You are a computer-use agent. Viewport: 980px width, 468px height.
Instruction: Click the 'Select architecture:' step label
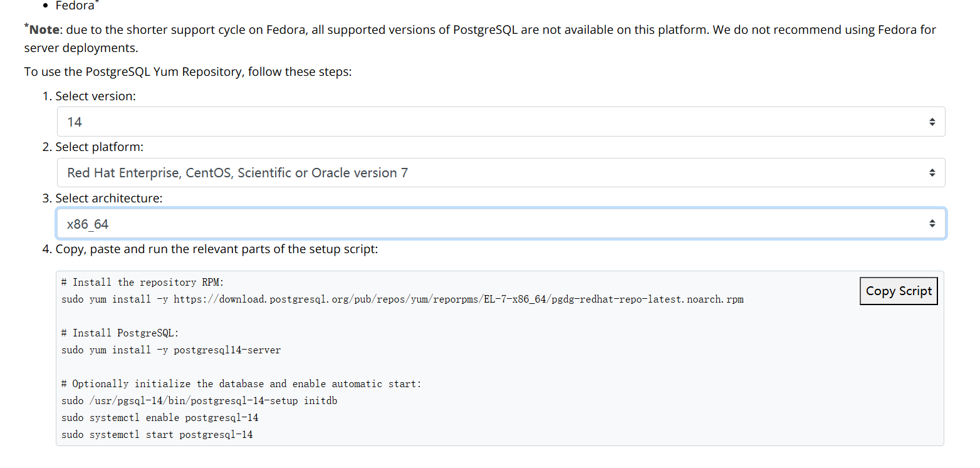coord(108,198)
